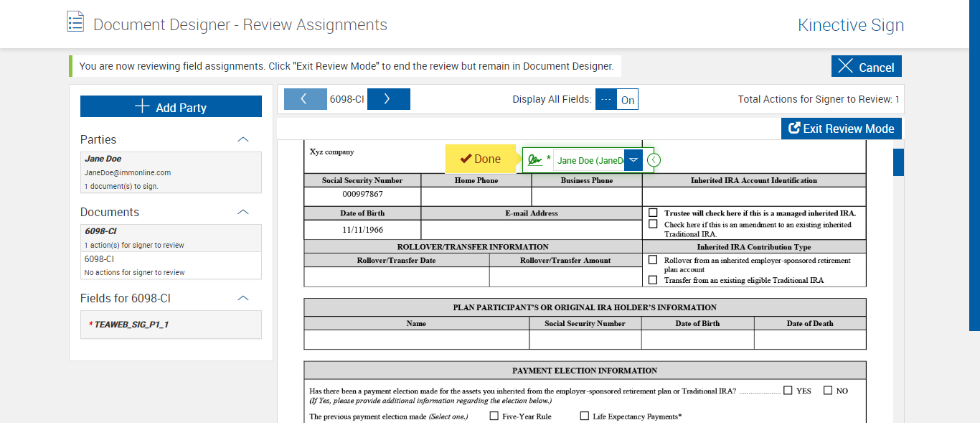Screen dimensions: 980x423
Task: Click Date of Birth value 11/11/1966
Action: tap(362, 229)
